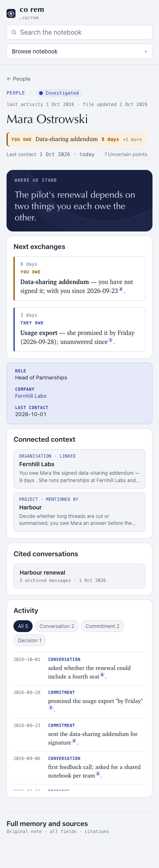The image size is (159, 868).
Task: Open citation 4 after first feedback call entry
Action: click(98, 774)
